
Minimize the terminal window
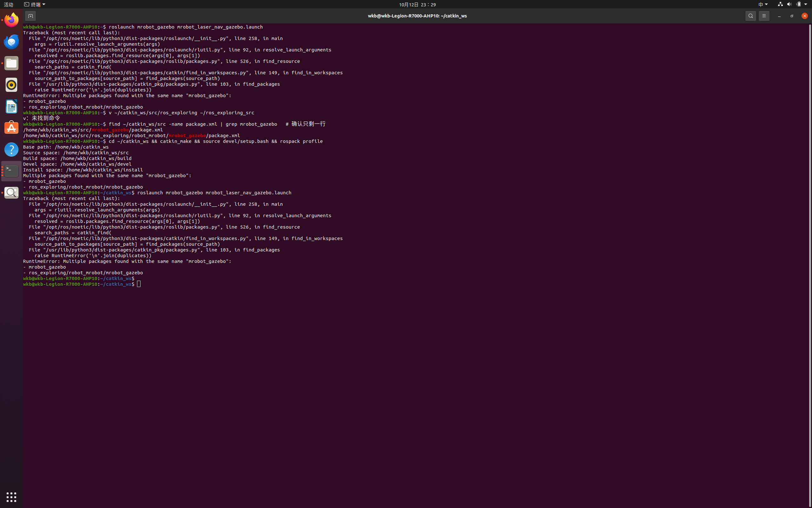point(779,16)
